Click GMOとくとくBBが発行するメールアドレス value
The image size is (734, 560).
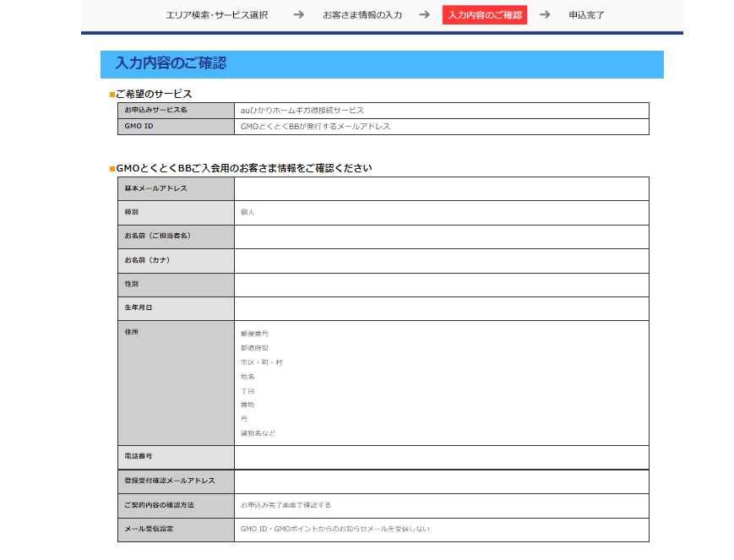coord(315,127)
